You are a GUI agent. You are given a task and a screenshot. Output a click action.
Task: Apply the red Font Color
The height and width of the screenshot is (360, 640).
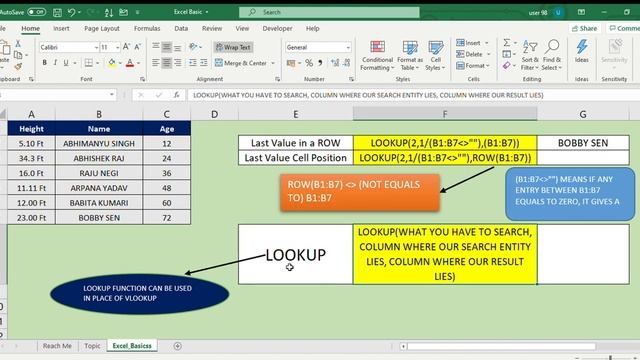[x=130, y=63]
